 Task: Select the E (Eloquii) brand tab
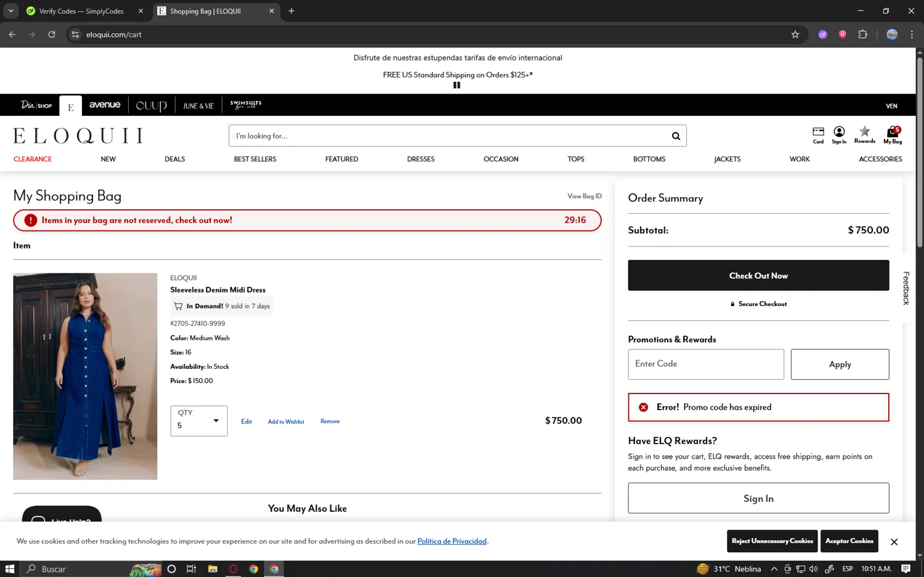pyautogui.click(x=71, y=107)
